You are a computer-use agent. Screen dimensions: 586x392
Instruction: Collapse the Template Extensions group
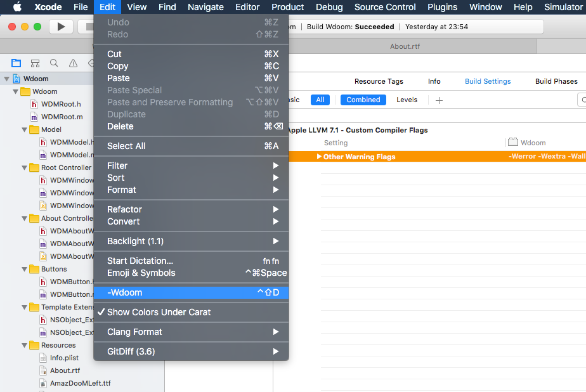25,307
